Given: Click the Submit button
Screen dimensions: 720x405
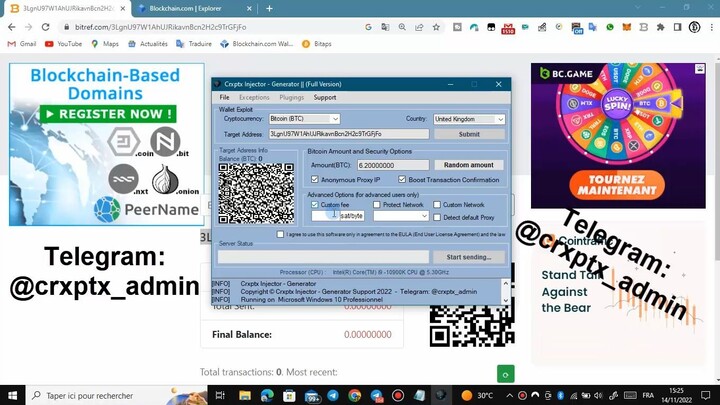Looking at the screenshot, I should 469,134.
